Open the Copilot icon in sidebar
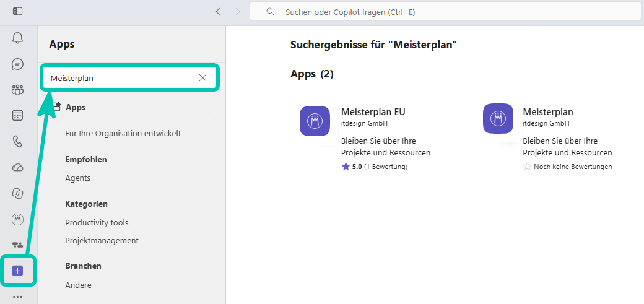This screenshot has height=304, width=644. 18,193
